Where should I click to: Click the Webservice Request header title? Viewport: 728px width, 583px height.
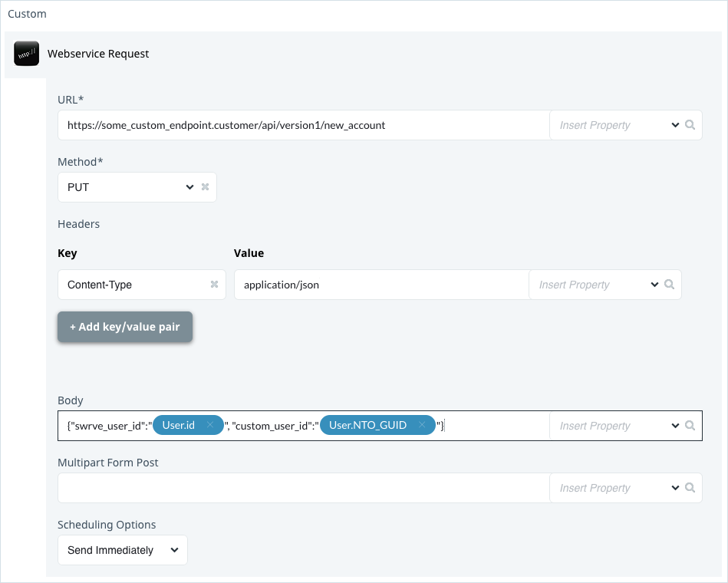click(98, 54)
